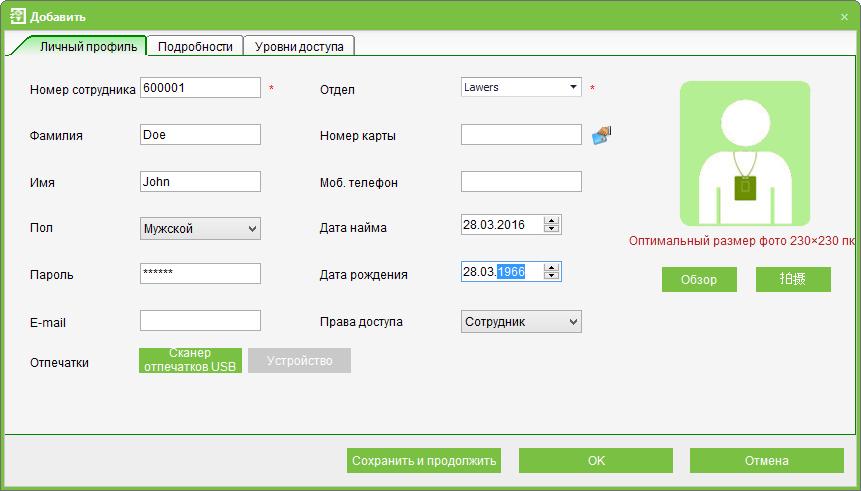Open the Отдел dropdown showing Lawers
This screenshot has width=861, height=491.
(x=521, y=87)
